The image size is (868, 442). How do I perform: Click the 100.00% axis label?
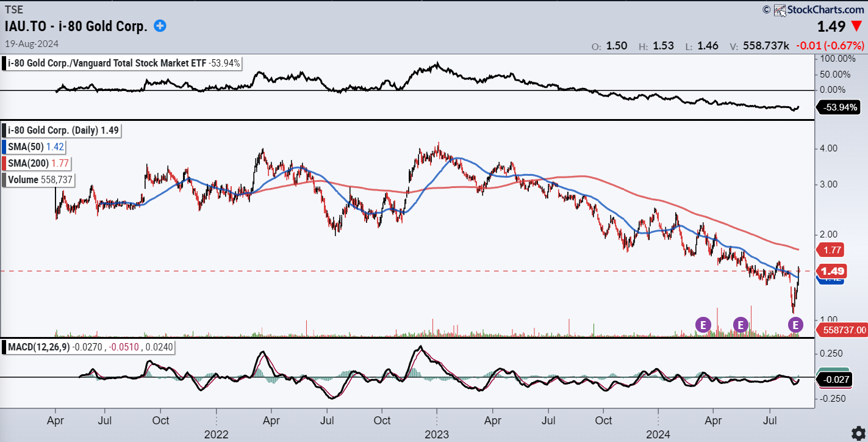point(839,59)
